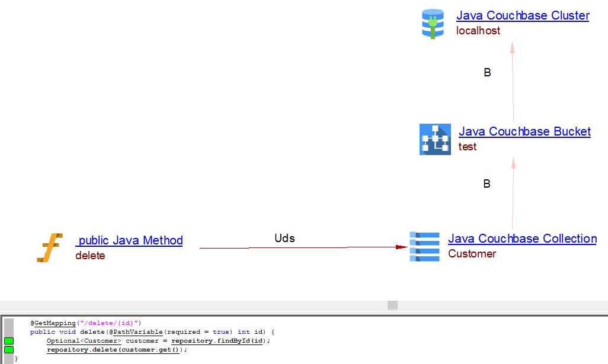The width and height of the screenshot is (608, 364).
Task: Click green marker beside findById code line
Action: (x=9, y=341)
